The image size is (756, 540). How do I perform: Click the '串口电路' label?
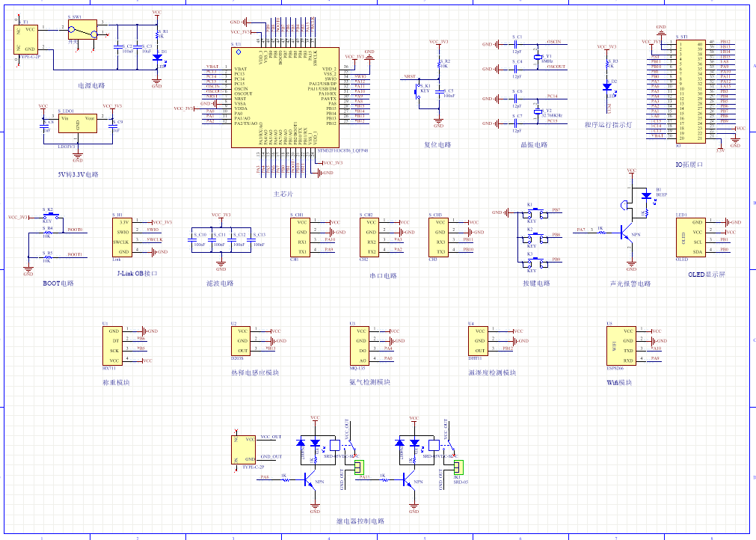[x=383, y=276]
